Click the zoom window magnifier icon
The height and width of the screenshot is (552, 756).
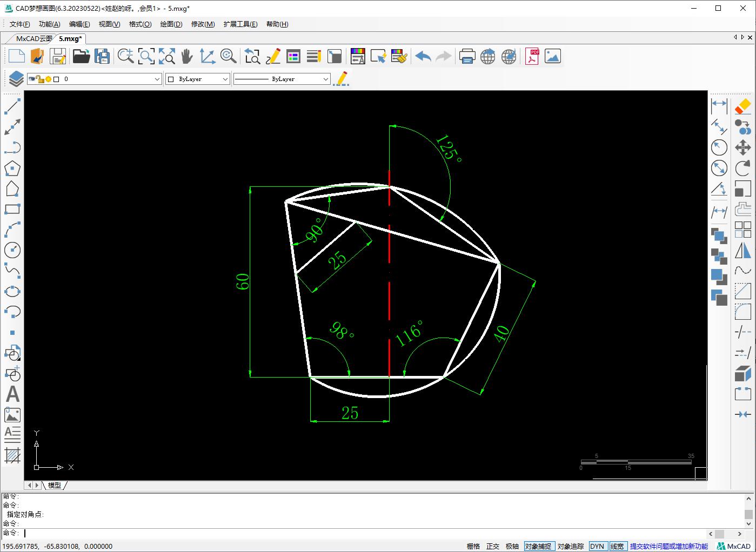click(146, 56)
